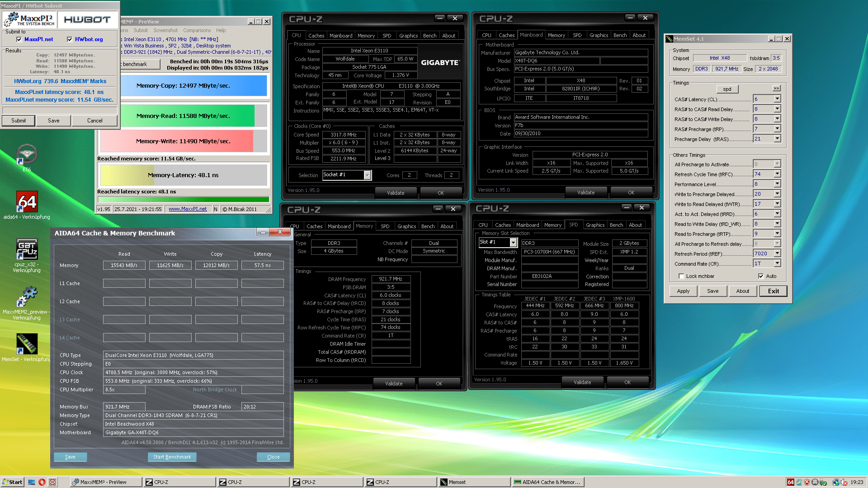868x488 pixels.
Task: Open the MaxxMEM2_preview desktop shortcut icon
Action: pos(27,296)
